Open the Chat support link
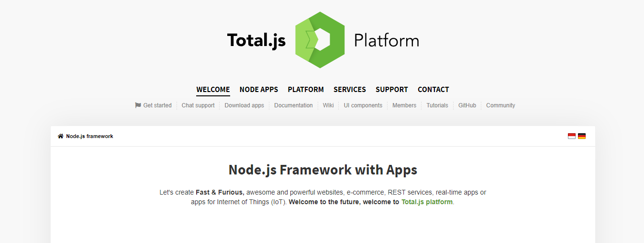 [x=198, y=105]
